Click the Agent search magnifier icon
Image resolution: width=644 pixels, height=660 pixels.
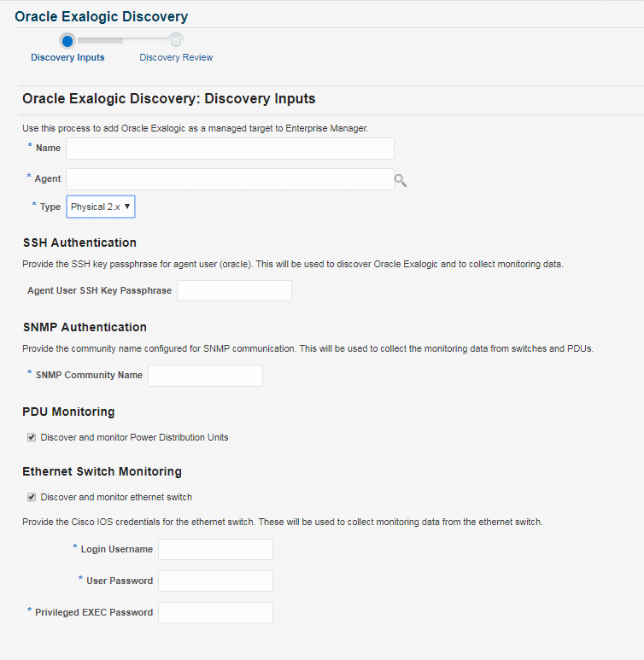[400, 180]
